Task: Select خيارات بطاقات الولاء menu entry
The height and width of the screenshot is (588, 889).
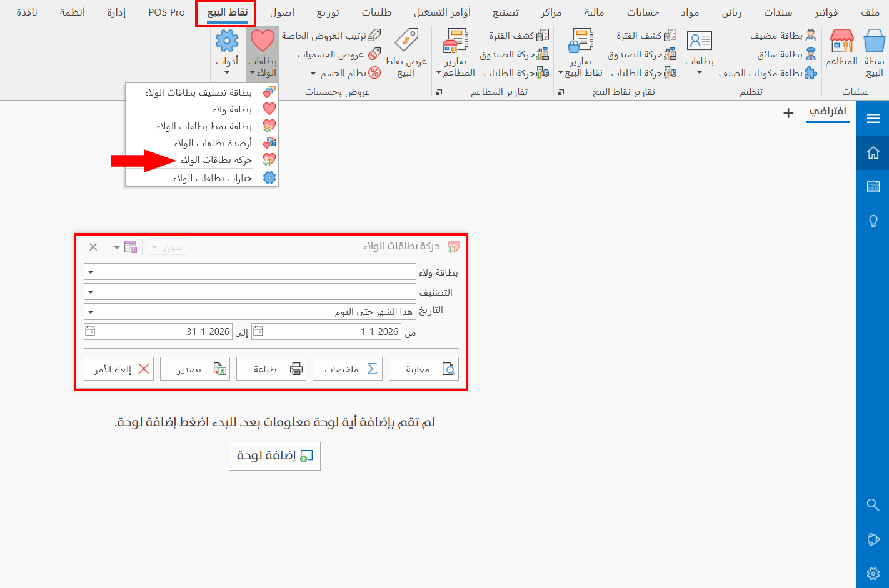Action: (x=202, y=178)
